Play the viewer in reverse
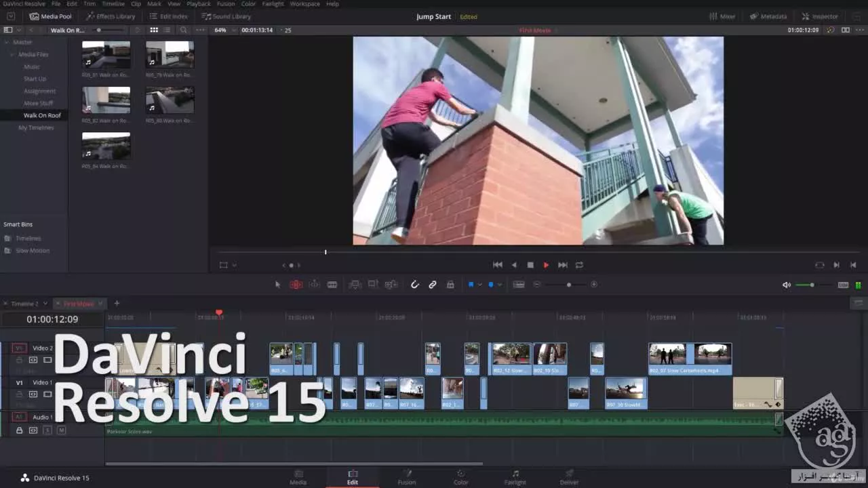 [x=514, y=265]
